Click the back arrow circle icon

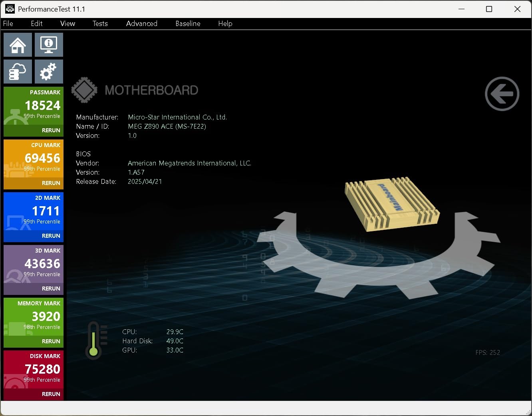tap(502, 94)
